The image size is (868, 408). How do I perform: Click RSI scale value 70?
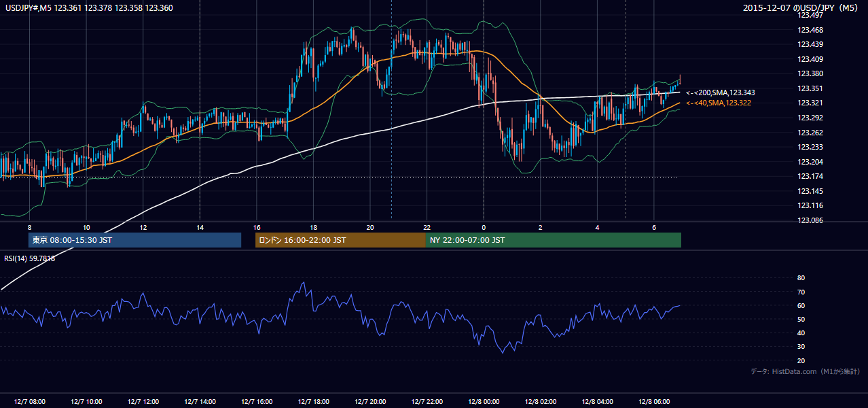click(x=801, y=292)
